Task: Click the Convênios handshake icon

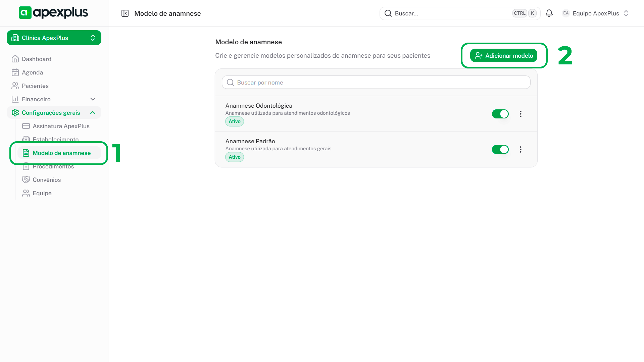Action: click(26, 180)
